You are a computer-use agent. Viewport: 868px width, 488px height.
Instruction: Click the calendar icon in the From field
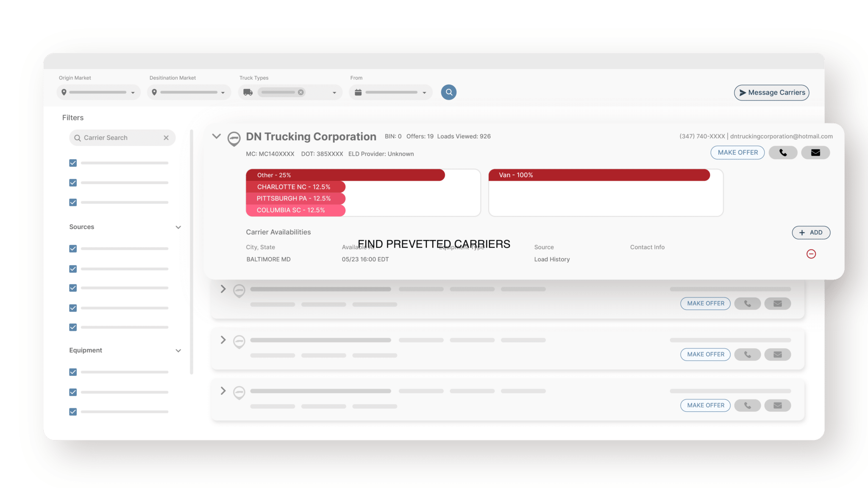358,92
